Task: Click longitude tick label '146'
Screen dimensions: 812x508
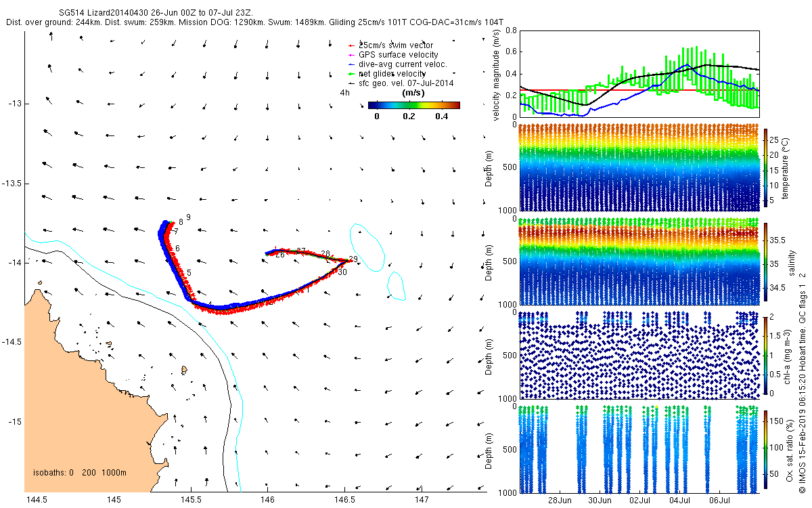Action: click(x=267, y=500)
